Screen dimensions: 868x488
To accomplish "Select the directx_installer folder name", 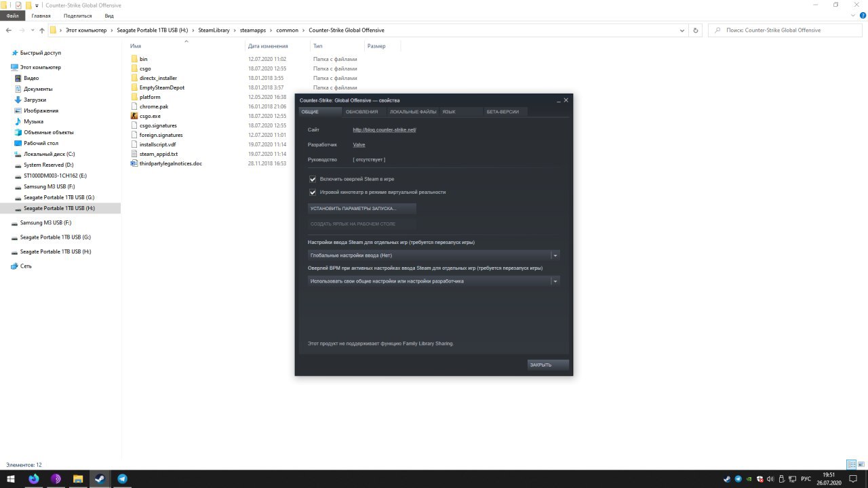I will coord(158,78).
